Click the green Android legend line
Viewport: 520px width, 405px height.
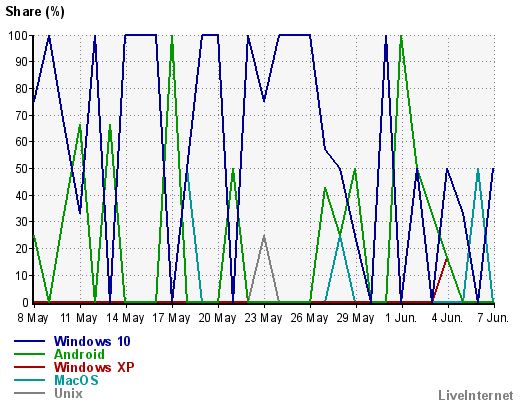[x=29, y=354]
